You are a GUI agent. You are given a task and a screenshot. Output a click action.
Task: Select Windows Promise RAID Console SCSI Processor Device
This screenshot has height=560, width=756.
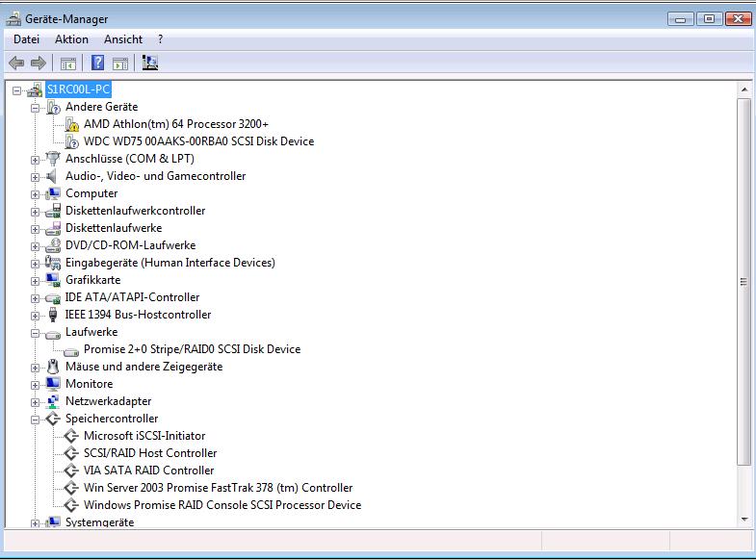click(222, 505)
